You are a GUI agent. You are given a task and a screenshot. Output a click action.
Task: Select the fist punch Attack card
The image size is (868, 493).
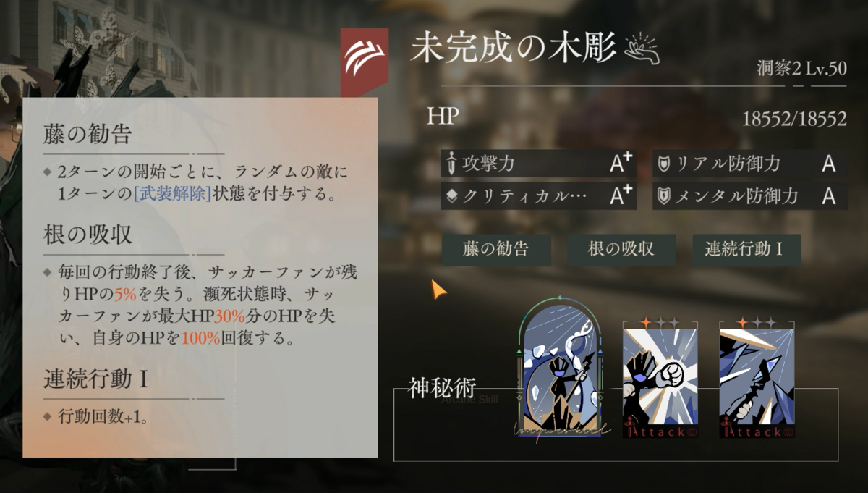[x=660, y=377]
